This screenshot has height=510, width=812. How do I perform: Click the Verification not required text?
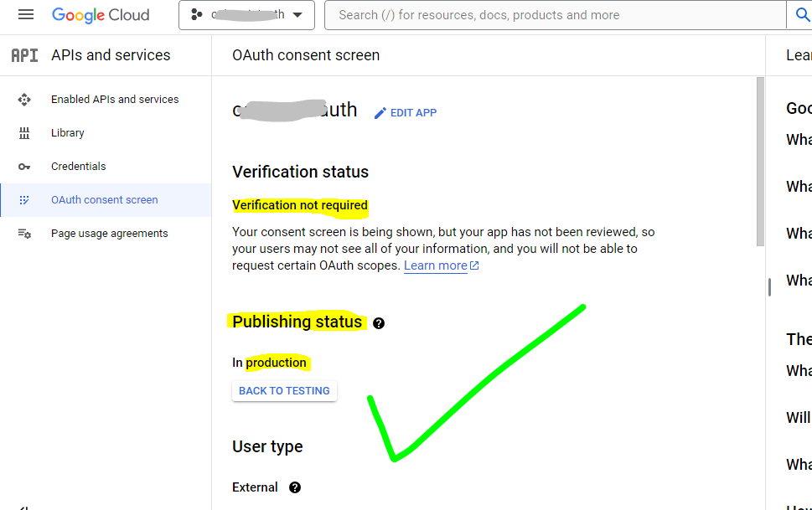[300, 205]
